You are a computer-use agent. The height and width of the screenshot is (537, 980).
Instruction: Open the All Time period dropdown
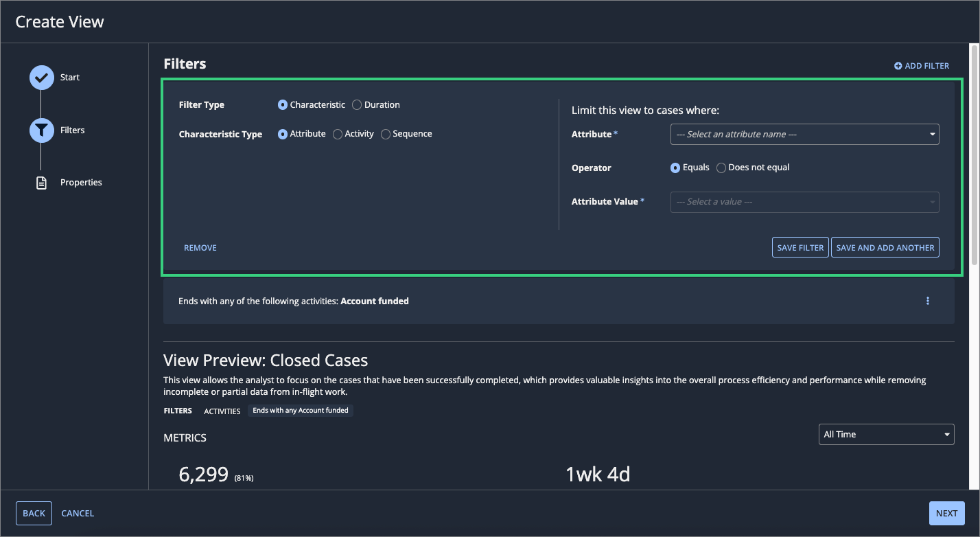coord(886,434)
